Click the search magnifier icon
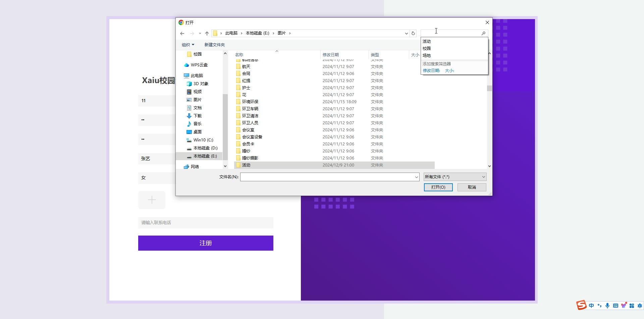644x319 pixels. click(x=483, y=34)
